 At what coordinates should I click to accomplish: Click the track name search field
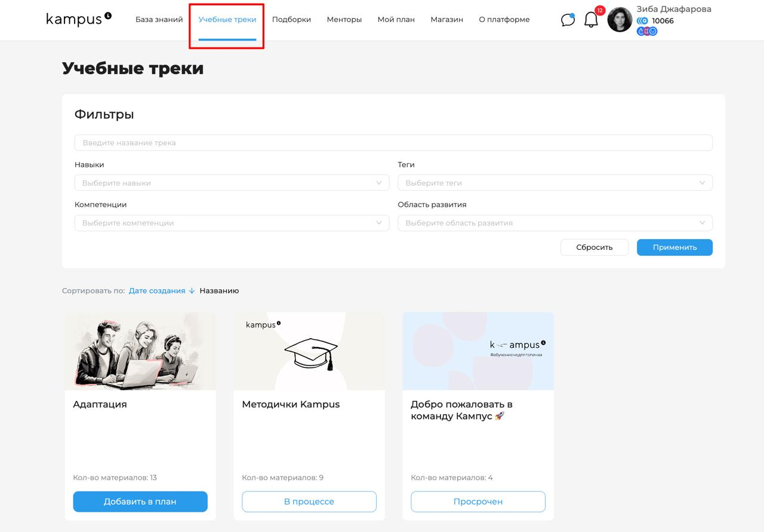pos(393,143)
